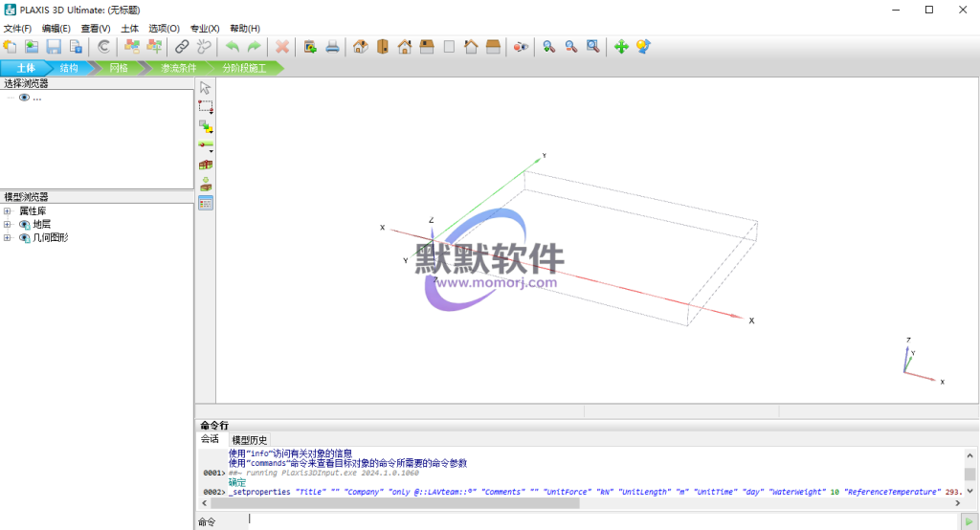
Task: Choose the rectangle selection tool
Action: pyautogui.click(x=205, y=107)
